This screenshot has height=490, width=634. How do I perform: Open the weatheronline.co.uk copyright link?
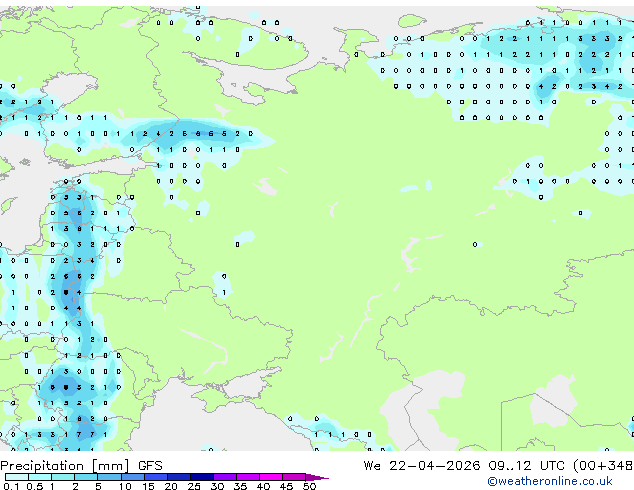(x=549, y=481)
